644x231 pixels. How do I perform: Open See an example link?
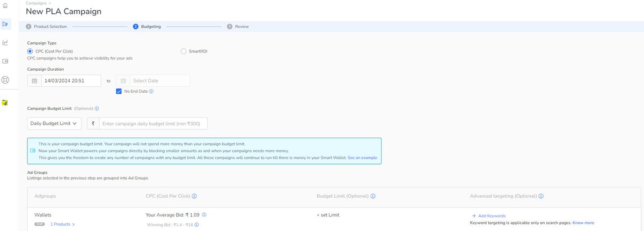[362, 158]
